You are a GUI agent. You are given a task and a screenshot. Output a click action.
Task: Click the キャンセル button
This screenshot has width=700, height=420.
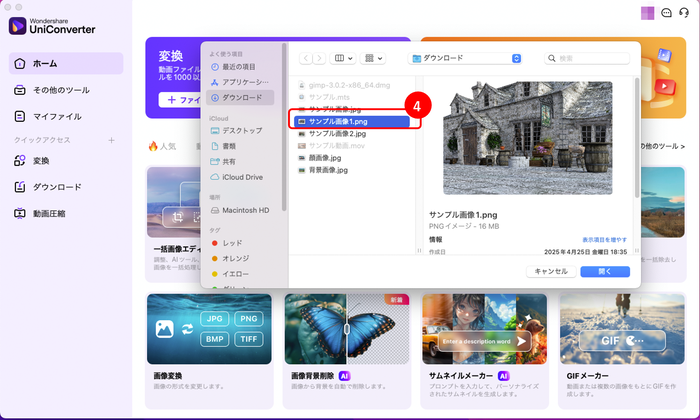point(551,271)
